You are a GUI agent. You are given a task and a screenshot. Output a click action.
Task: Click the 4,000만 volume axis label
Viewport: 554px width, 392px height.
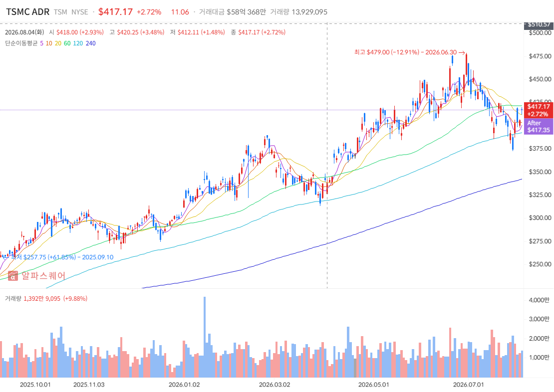tap(539, 300)
